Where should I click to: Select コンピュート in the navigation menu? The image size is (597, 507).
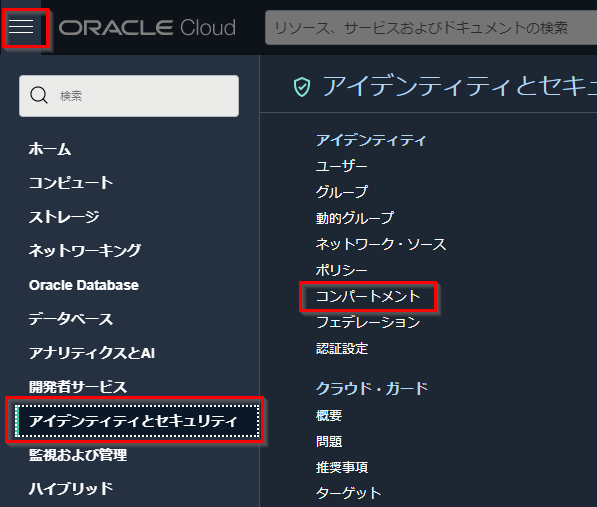point(71,183)
